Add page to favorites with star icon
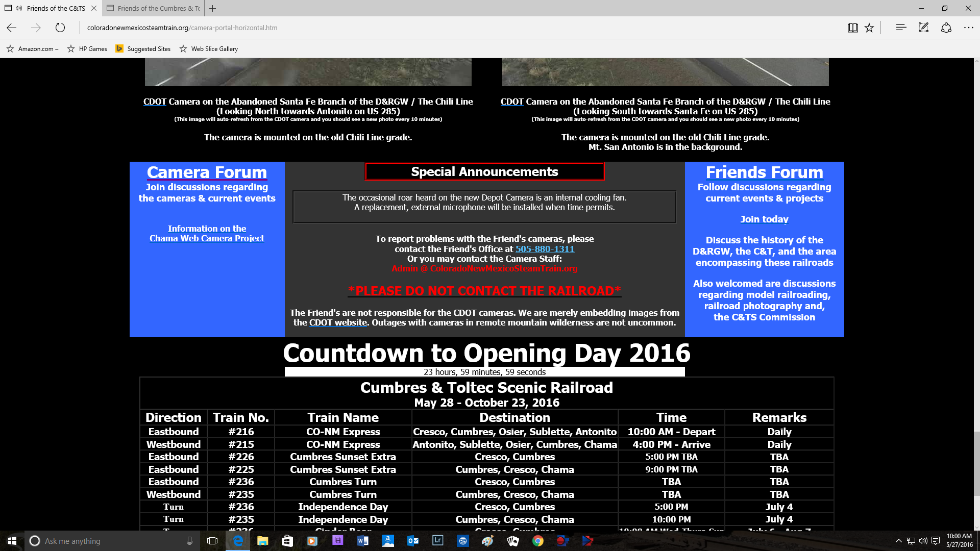 [x=869, y=28]
